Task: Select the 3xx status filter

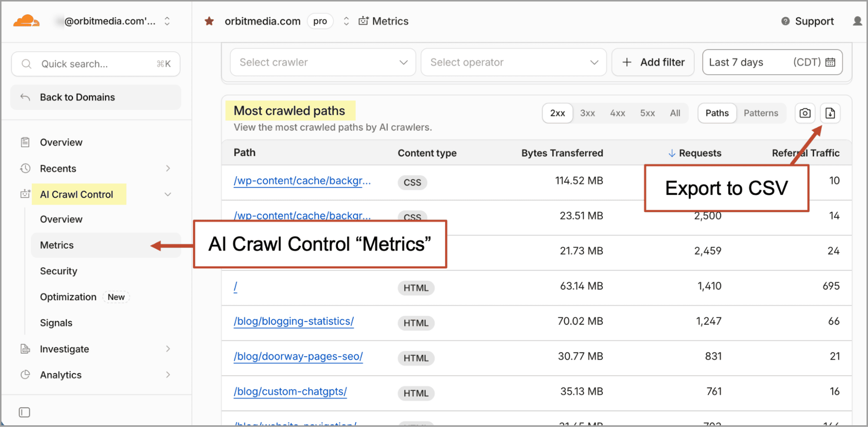Action: (x=587, y=113)
